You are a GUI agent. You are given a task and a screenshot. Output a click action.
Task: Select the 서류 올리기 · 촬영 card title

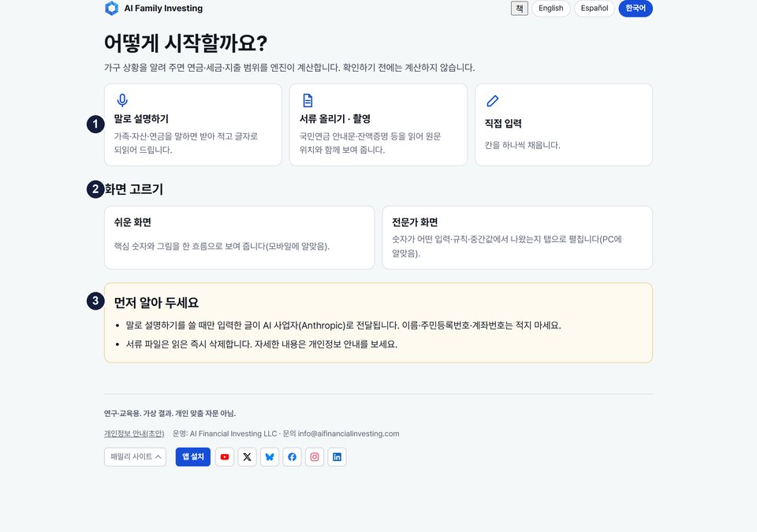pos(335,119)
